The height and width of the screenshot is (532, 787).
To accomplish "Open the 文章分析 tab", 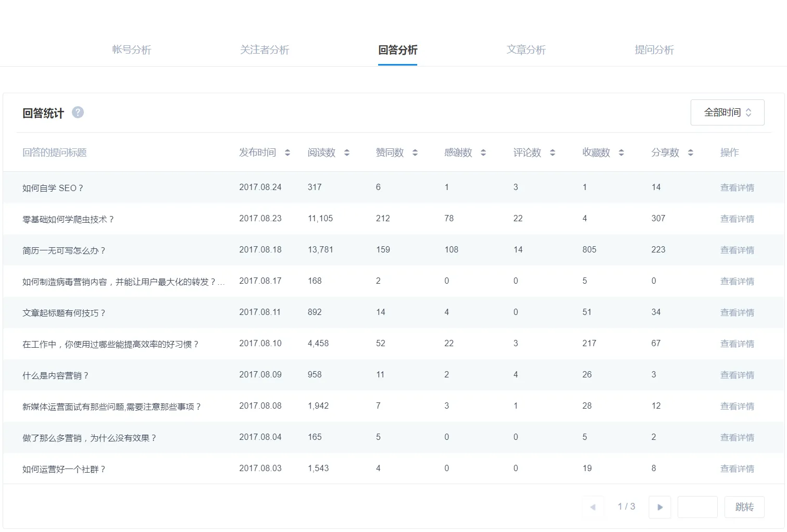I will (526, 50).
